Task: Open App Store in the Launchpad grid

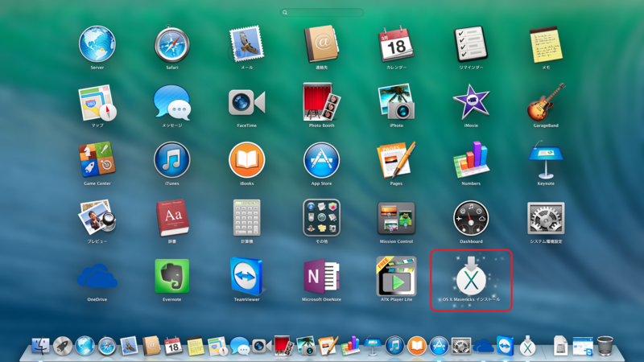Action: coord(321,160)
